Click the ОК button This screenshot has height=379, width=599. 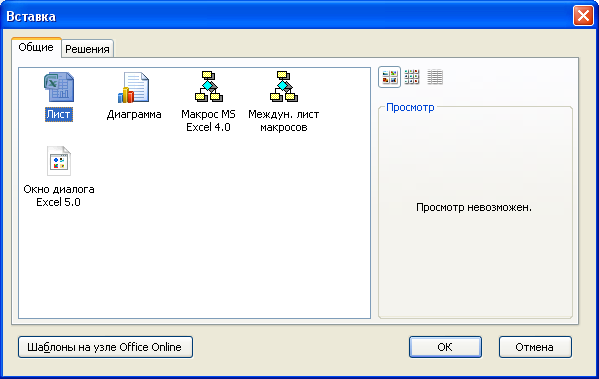[445, 347]
